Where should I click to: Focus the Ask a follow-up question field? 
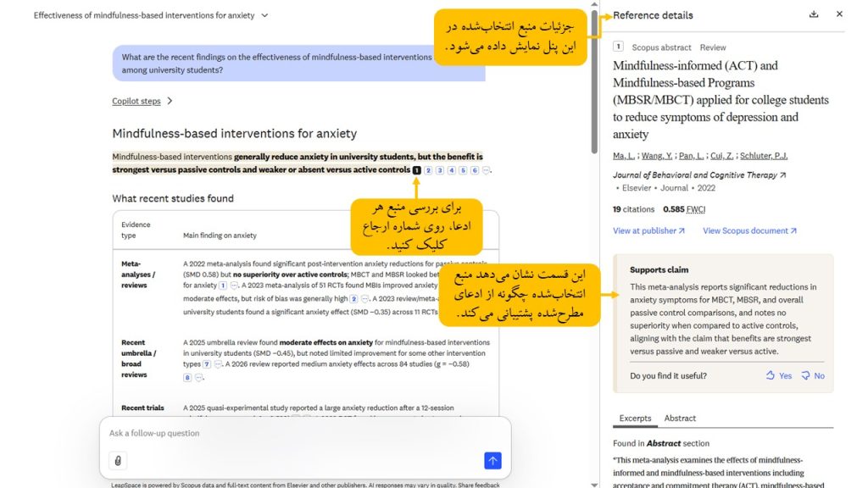(x=305, y=433)
